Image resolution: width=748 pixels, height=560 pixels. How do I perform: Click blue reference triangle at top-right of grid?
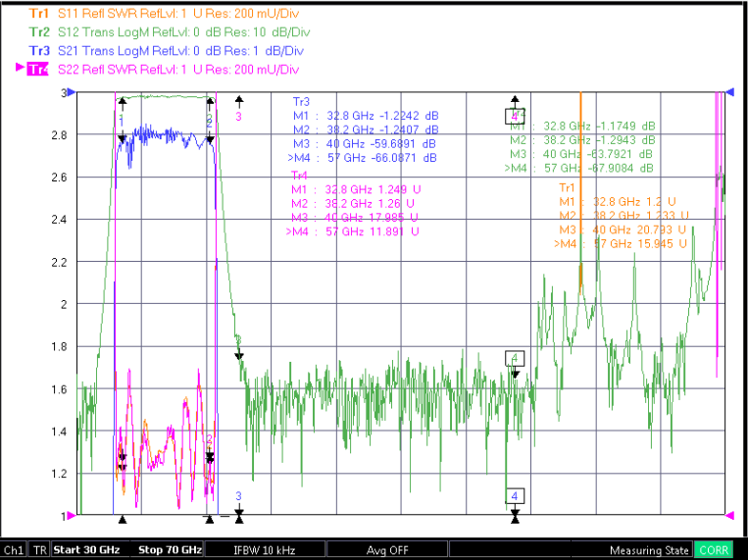click(730, 91)
